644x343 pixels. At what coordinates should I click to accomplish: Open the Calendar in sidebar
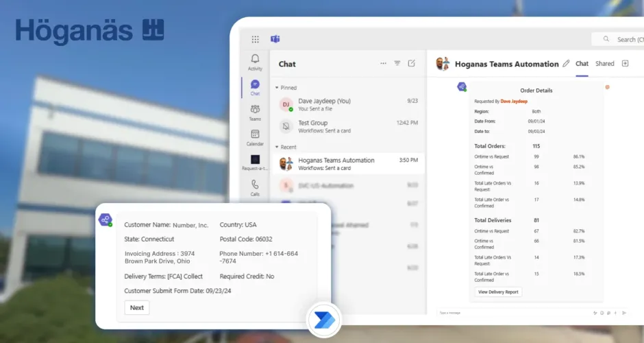point(255,137)
